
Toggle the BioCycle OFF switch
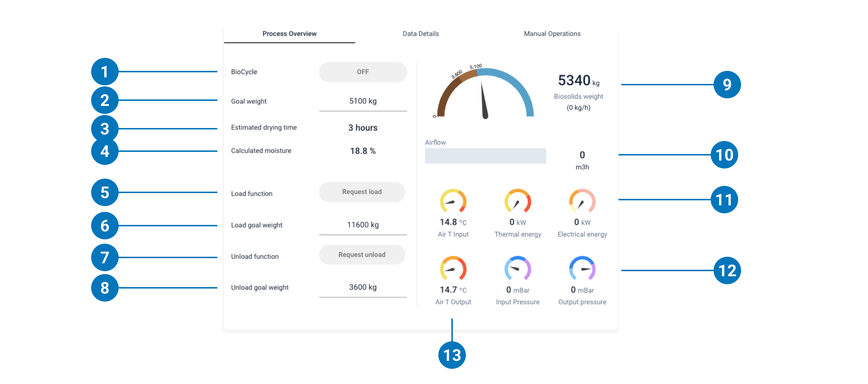coord(363,72)
